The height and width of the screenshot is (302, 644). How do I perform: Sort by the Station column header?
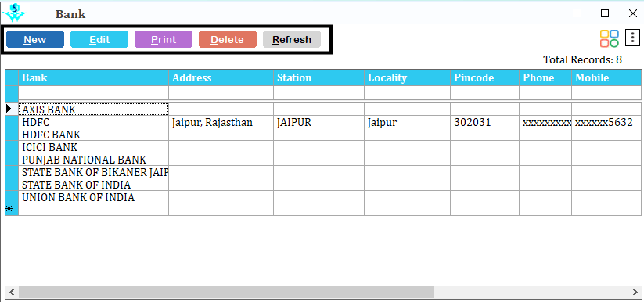pyautogui.click(x=318, y=77)
